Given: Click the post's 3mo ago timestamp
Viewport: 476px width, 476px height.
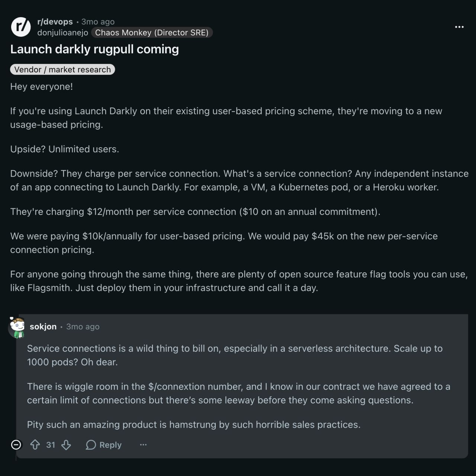Looking at the screenshot, I should (98, 22).
